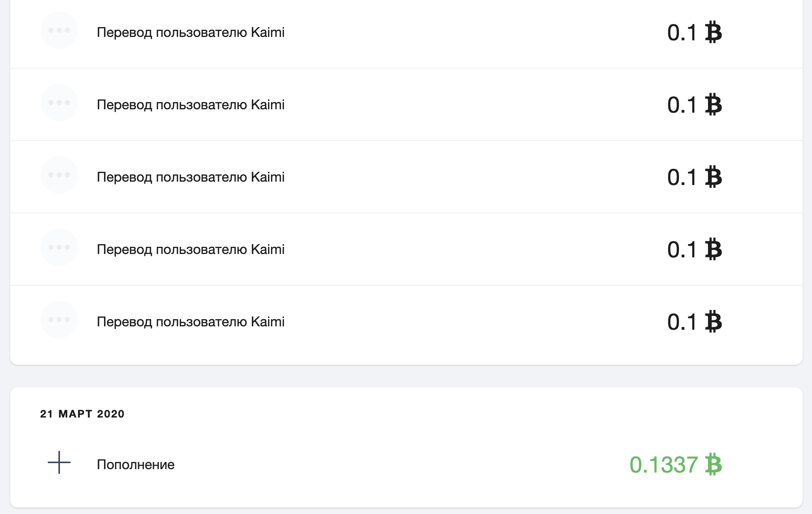812x514 pixels.
Task: Click the 21 МАРТ 2020 date header
Action: (x=82, y=414)
